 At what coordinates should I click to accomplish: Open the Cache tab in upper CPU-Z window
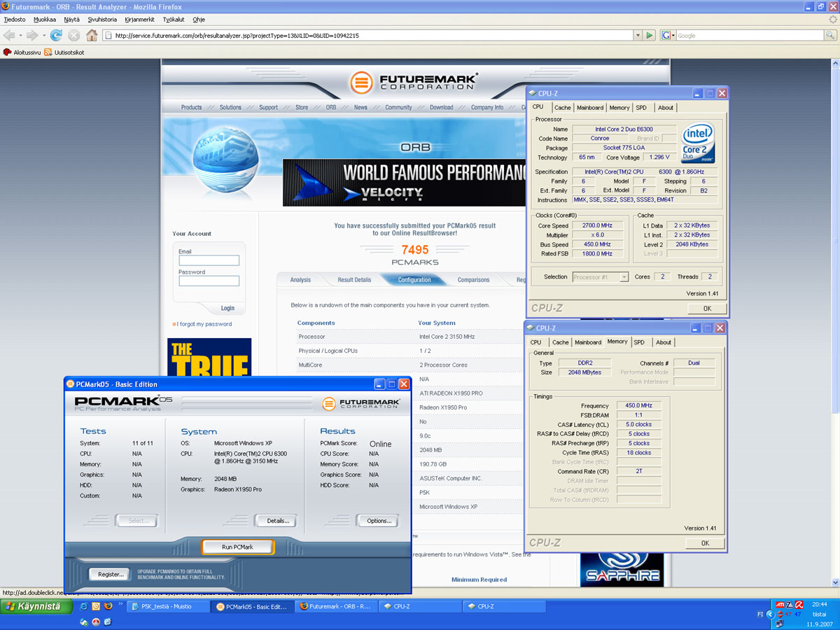(x=563, y=108)
